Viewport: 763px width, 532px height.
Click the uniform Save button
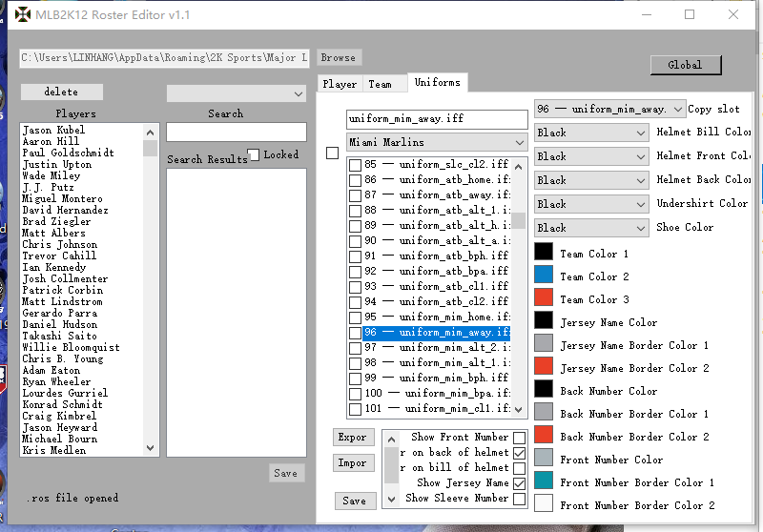click(x=355, y=501)
